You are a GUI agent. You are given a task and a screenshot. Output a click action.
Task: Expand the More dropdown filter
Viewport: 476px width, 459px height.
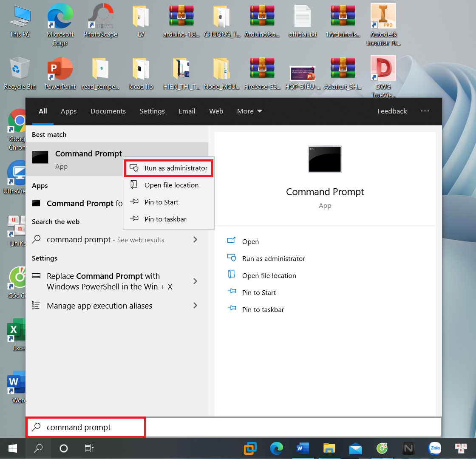(x=249, y=111)
